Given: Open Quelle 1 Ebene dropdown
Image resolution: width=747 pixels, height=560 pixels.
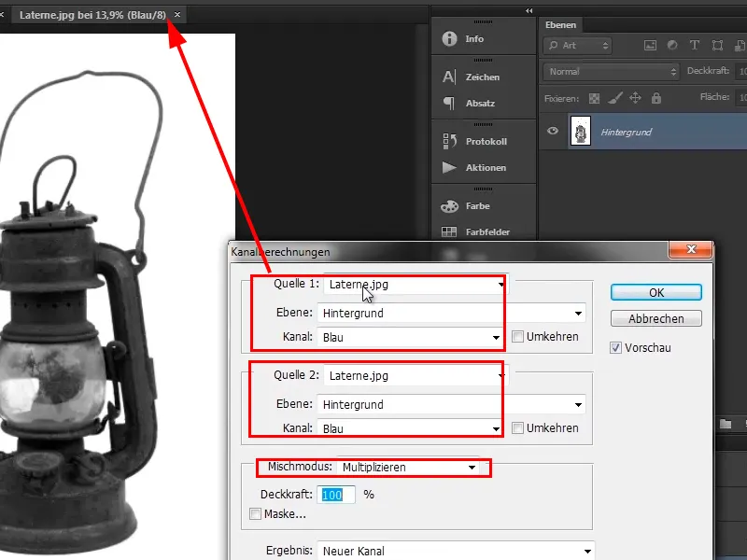Looking at the screenshot, I should [452, 314].
